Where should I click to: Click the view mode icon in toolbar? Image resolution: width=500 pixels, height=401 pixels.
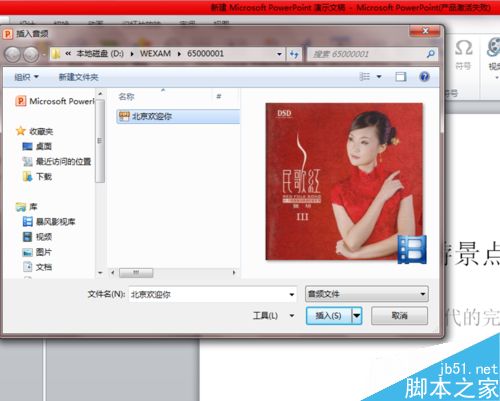click(365, 77)
